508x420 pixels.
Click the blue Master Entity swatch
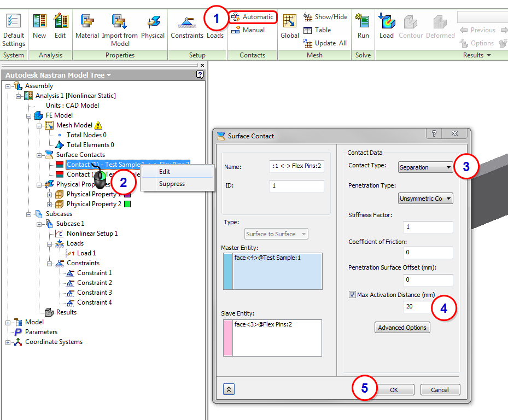point(228,271)
